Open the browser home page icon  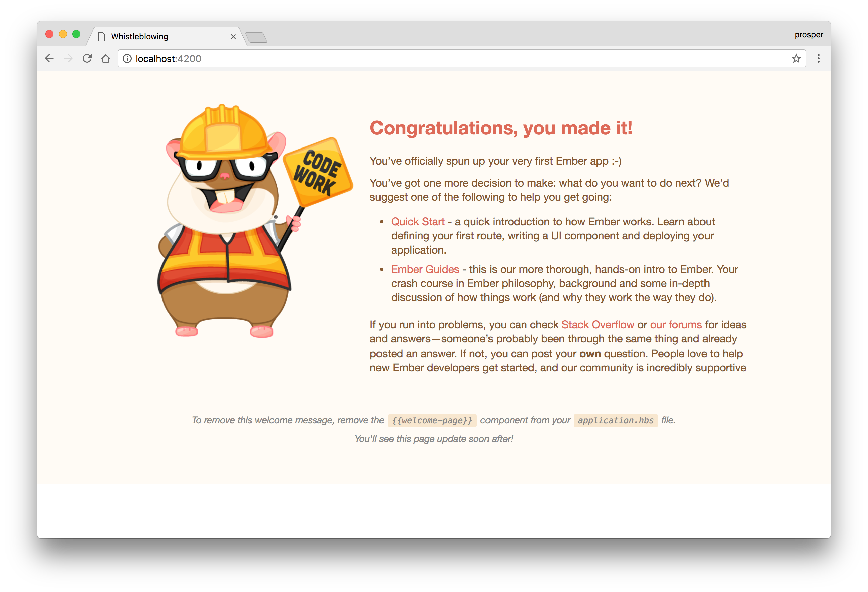(106, 58)
